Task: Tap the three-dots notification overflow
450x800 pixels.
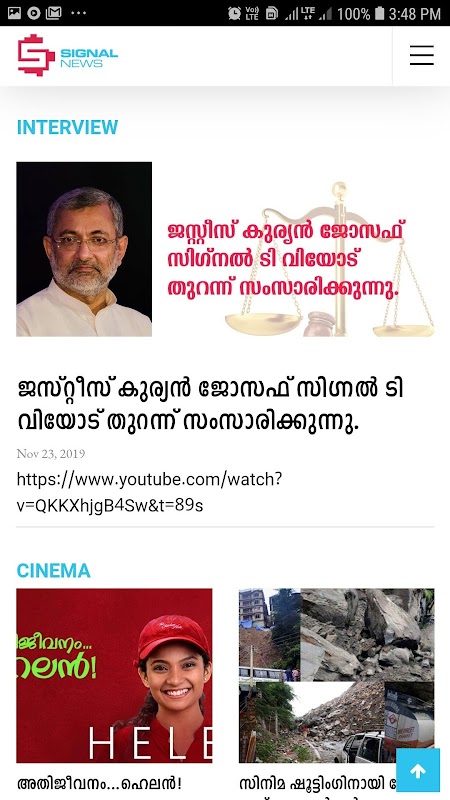Action: pos(78,13)
